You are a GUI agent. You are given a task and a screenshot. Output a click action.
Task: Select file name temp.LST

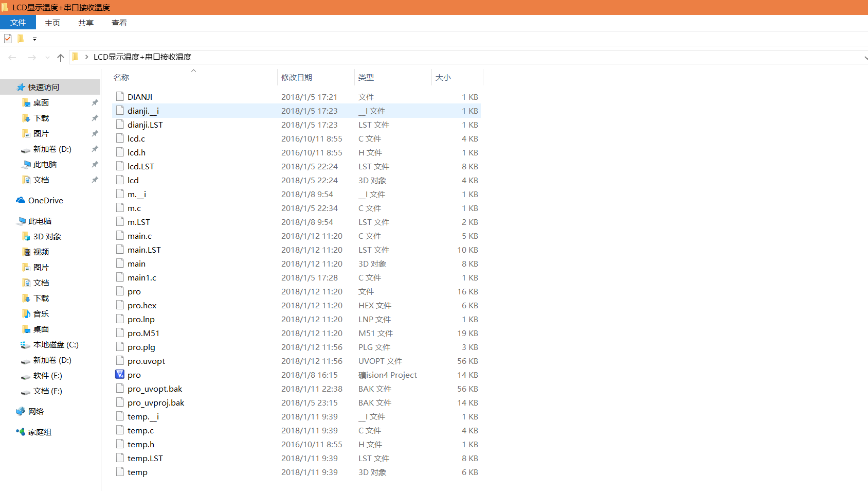click(x=145, y=459)
